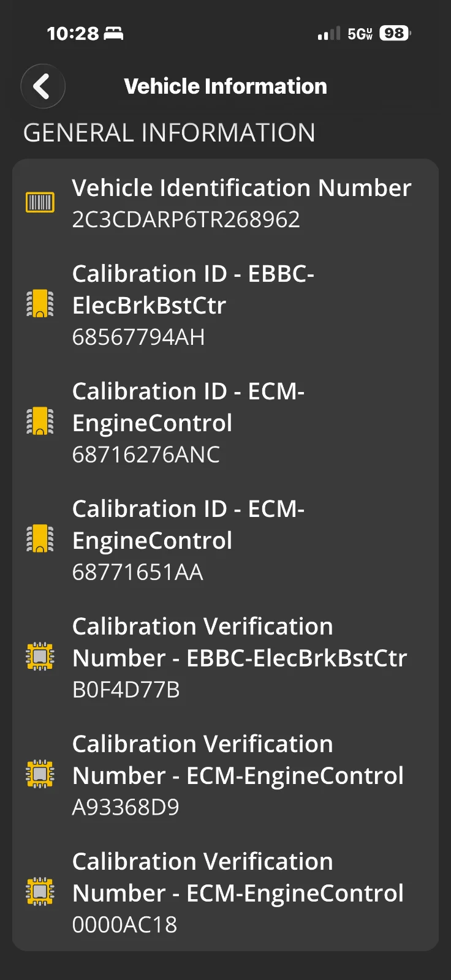This screenshot has height=980, width=451.
Task: Tap the back arrow button
Action: [43, 86]
